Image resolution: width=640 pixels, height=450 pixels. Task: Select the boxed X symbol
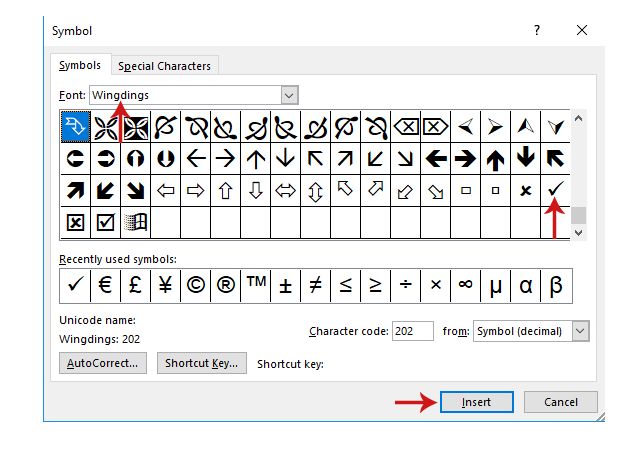(x=75, y=223)
